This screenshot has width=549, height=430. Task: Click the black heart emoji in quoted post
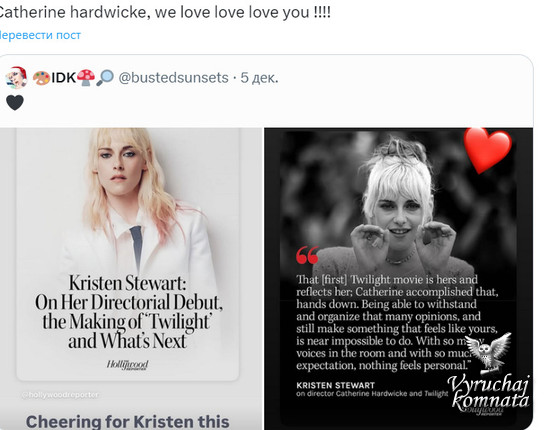[x=15, y=103]
